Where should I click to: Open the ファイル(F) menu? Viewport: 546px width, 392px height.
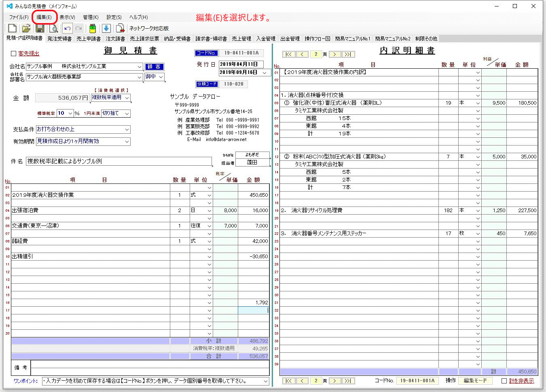19,17
